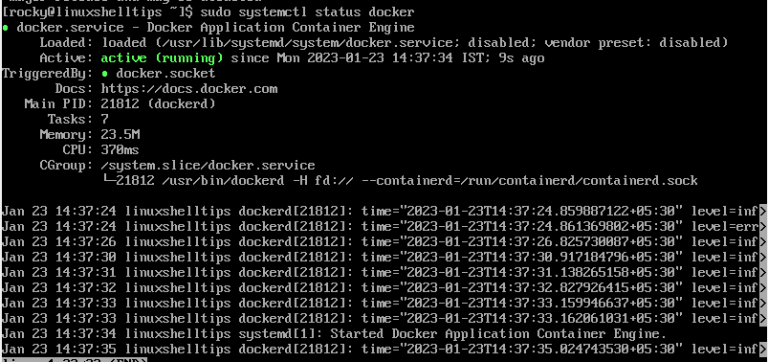Click the Main PID 21812 (dockerd) value
The image size is (768, 362).
(x=158, y=104)
